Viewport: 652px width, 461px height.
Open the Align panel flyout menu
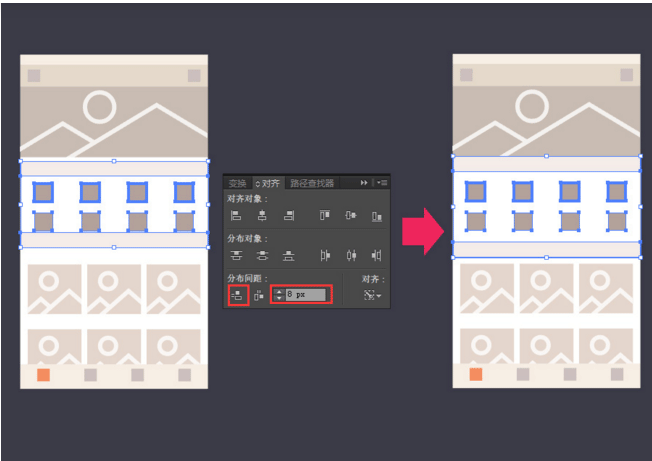[382, 182]
